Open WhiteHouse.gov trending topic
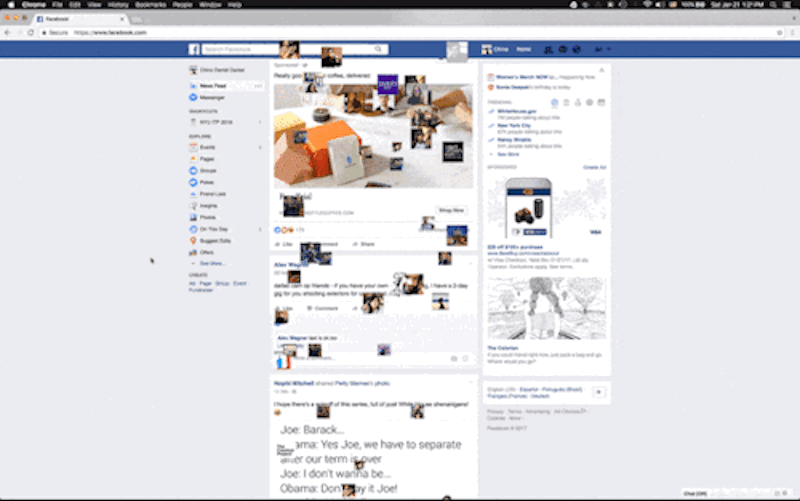Screen dimensions: 800x501 [516, 111]
